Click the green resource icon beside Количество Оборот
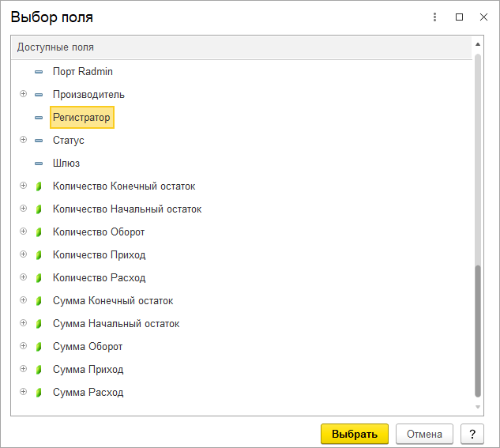This screenshot has width=500, height=448. click(x=38, y=232)
